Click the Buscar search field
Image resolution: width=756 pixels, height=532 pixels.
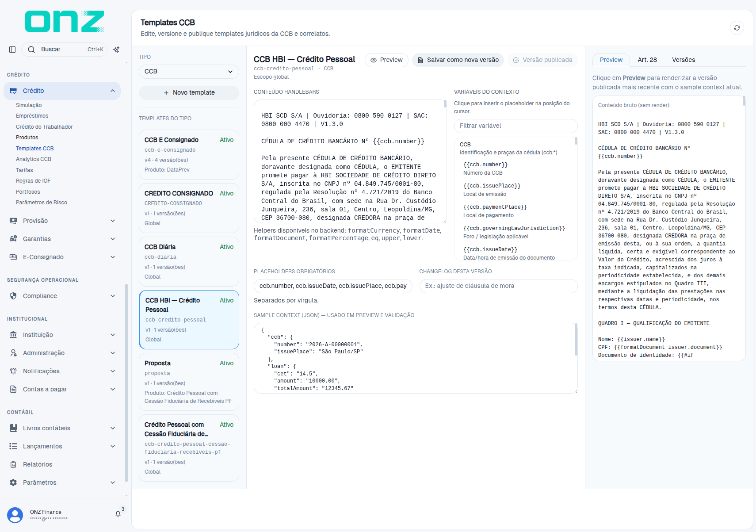(64, 50)
